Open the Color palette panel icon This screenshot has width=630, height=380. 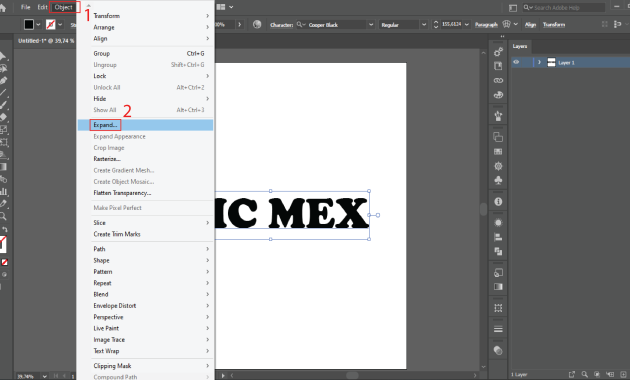tap(498, 95)
